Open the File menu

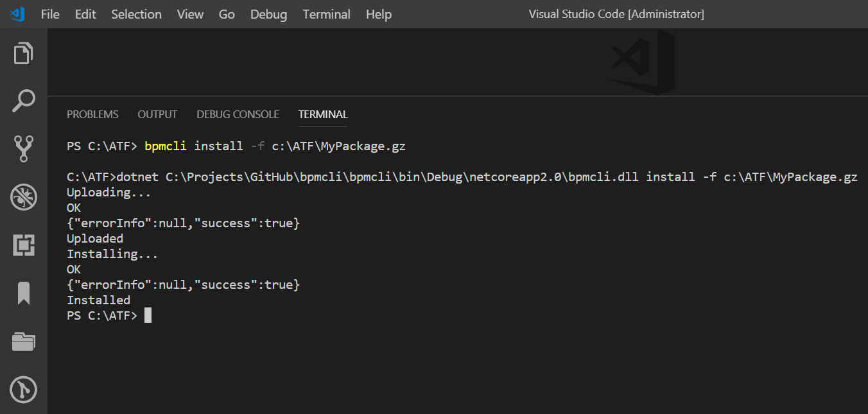[49, 14]
